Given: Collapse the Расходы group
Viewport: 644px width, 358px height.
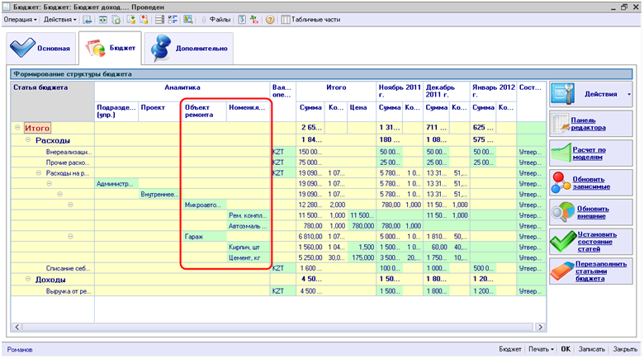Looking at the screenshot, I should (27, 140).
